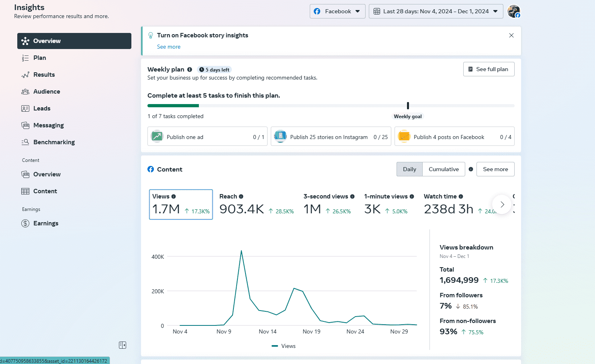Open the Facebook platform dropdown
The image size is (595, 364).
click(337, 11)
